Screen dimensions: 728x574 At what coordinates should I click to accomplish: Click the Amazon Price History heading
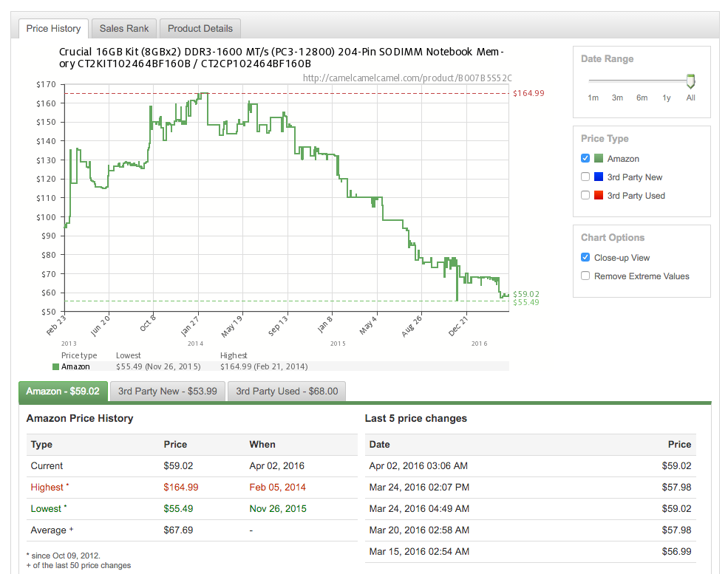click(80, 418)
